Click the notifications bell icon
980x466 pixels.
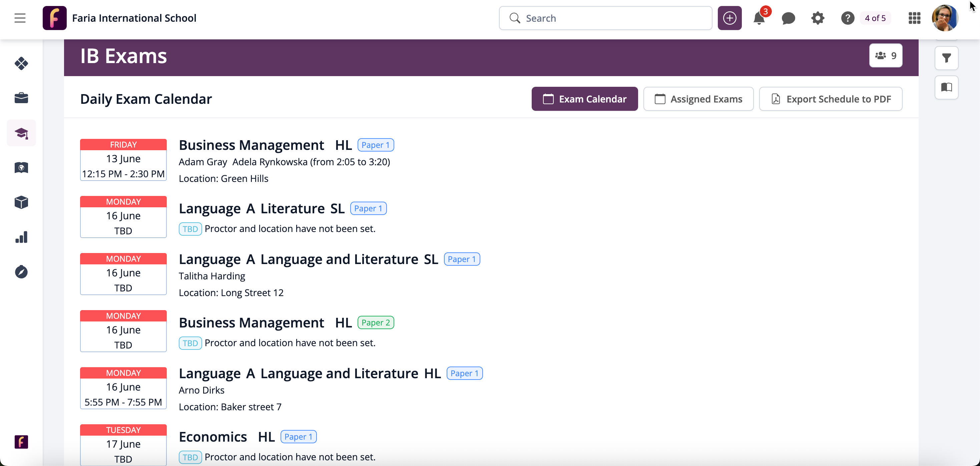pyautogui.click(x=759, y=18)
